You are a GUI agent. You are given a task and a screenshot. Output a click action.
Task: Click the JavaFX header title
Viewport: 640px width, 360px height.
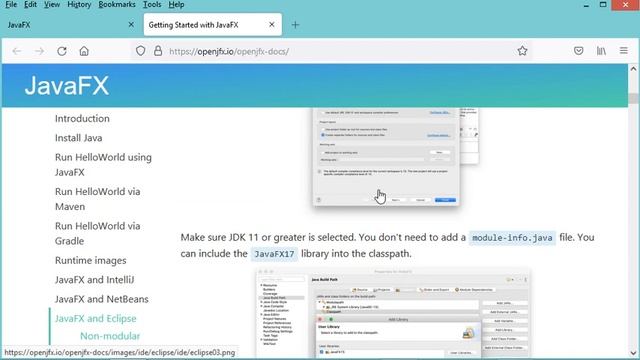tap(67, 86)
